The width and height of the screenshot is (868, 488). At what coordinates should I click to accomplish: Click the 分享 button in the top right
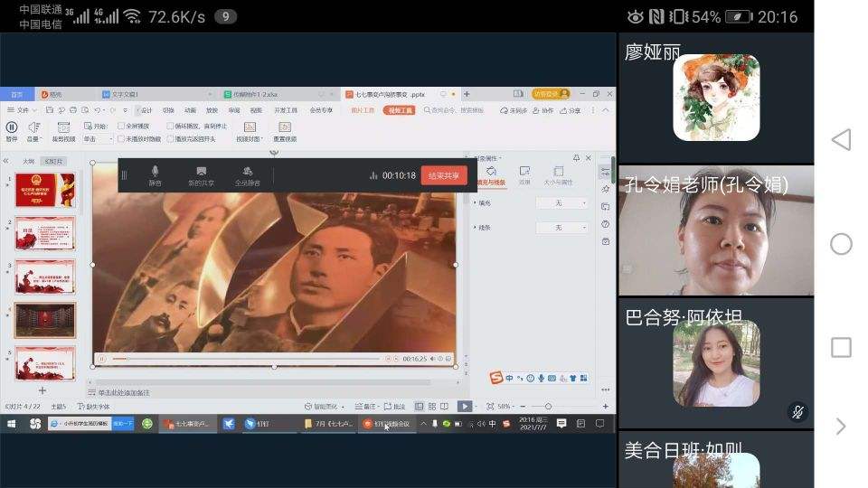click(x=571, y=110)
